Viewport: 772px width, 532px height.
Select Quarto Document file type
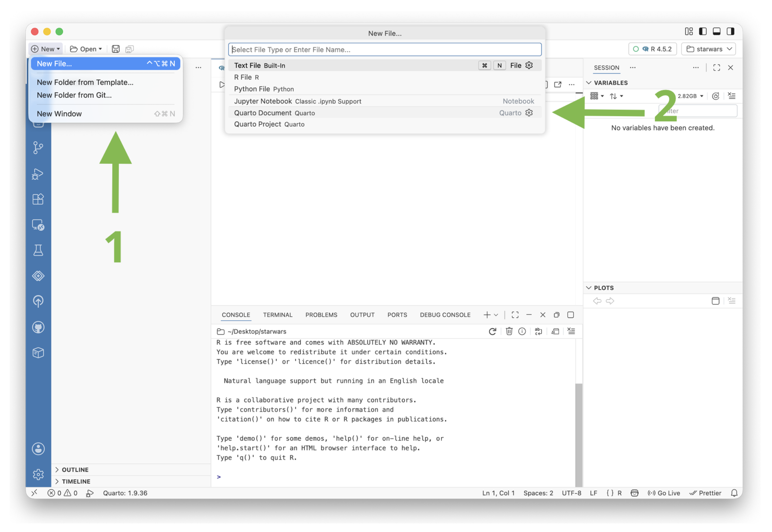click(x=385, y=113)
